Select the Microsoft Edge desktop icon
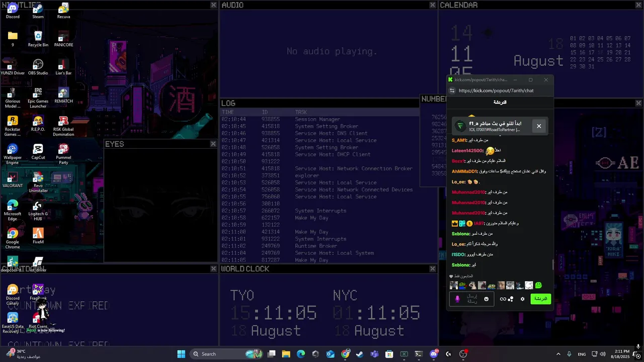 click(x=13, y=210)
